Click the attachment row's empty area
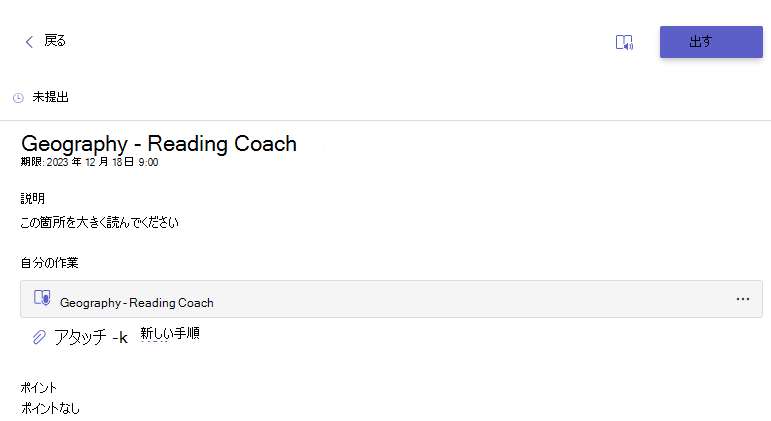The image size is (771, 421). (x=472, y=299)
